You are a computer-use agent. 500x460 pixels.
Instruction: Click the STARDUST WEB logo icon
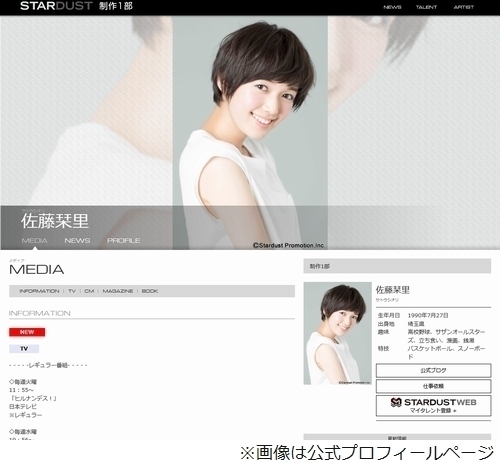pos(396,402)
